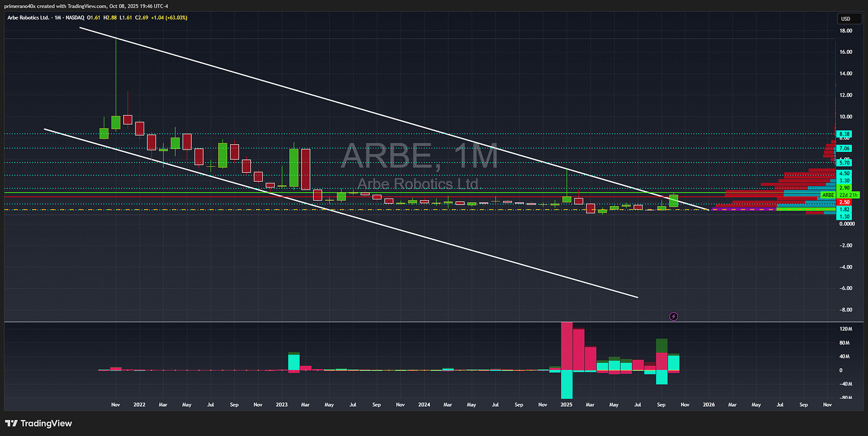
Task: Click the purple volume profile bar
Action: coord(744,209)
